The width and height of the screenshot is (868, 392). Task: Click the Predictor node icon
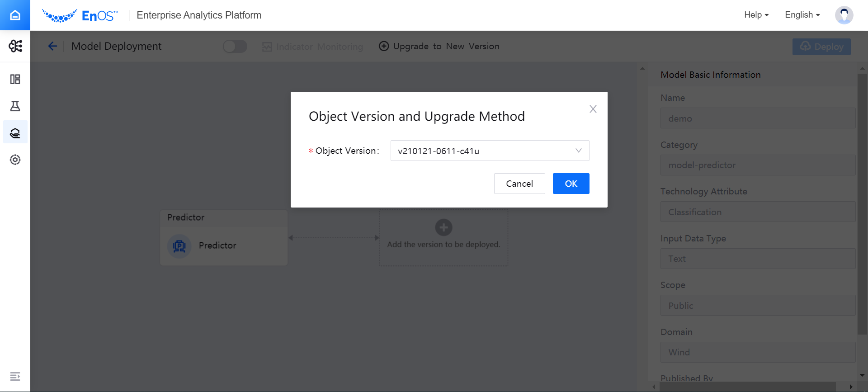point(179,246)
